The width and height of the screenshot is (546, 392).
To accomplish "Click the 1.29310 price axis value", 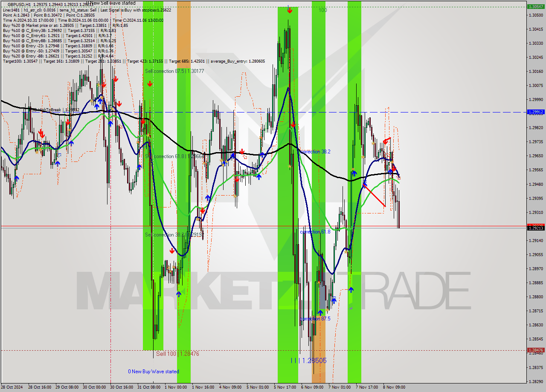I will click(536, 212).
